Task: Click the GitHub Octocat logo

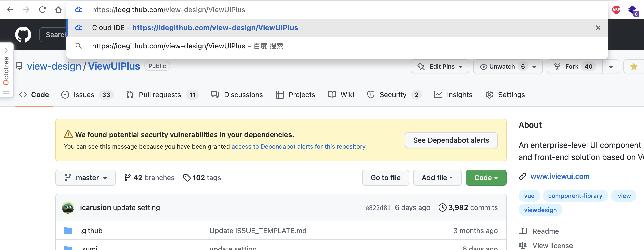Action: pyautogui.click(x=23, y=35)
